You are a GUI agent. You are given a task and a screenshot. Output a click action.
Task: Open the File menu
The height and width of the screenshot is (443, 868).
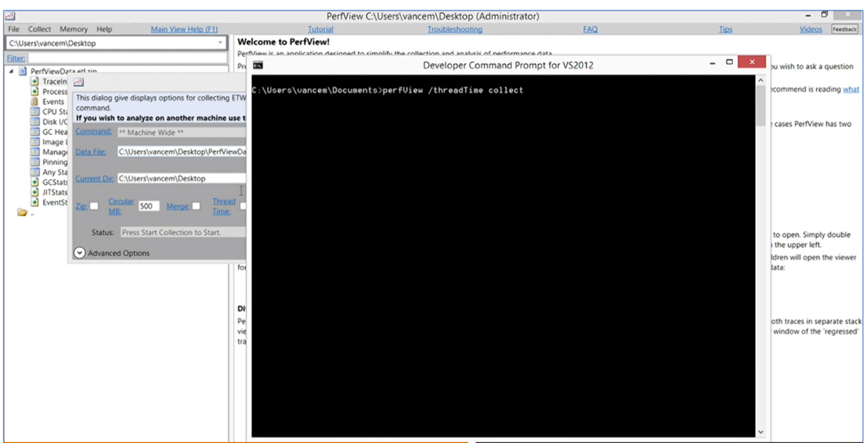(14, 29)
